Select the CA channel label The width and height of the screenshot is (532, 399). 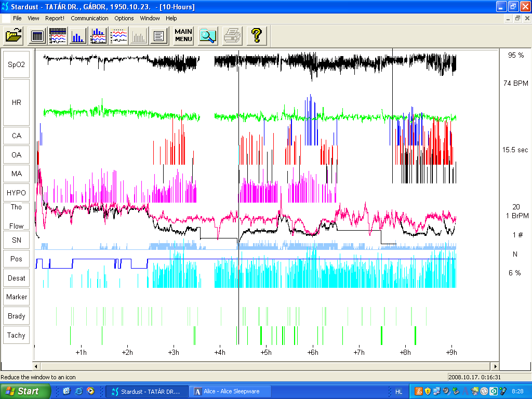tap(16, 136)
